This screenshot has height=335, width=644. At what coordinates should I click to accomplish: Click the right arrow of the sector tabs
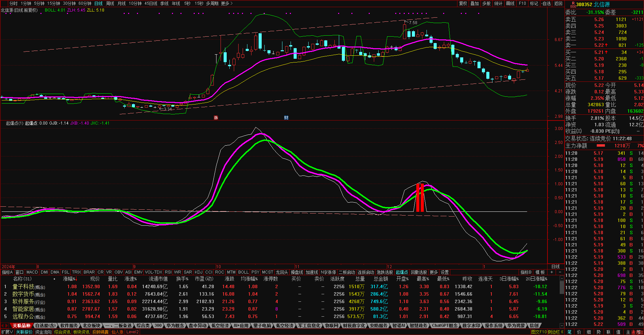click(7, 325)
